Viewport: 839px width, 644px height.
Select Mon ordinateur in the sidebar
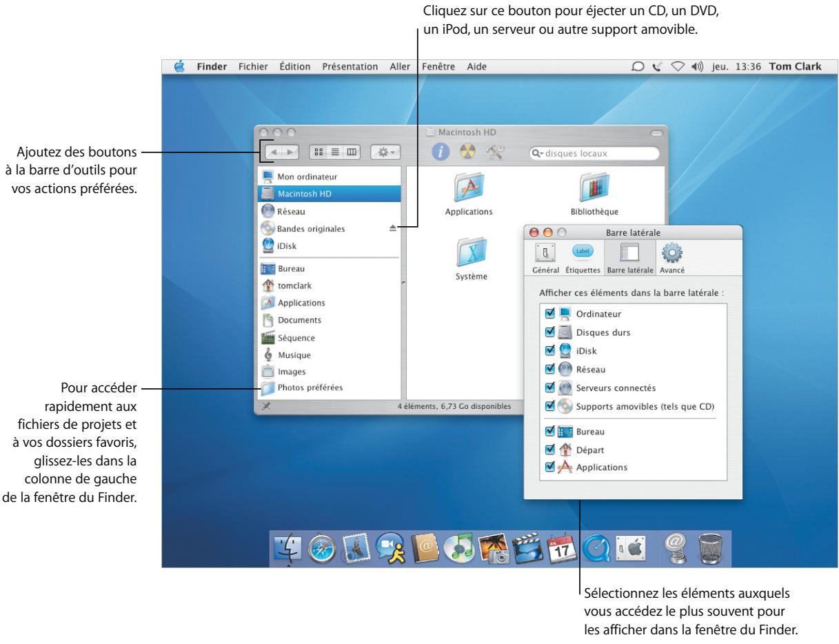click(x=328, y=177)
